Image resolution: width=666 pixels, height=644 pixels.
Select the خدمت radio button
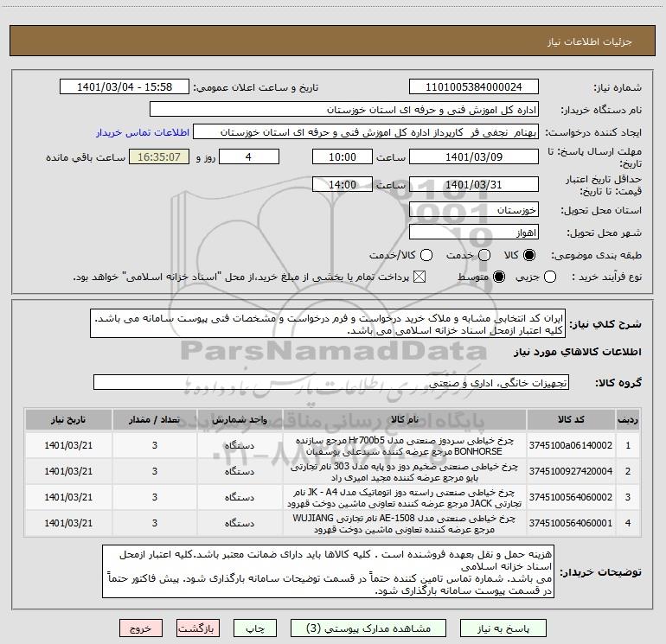tap(484, 255)
